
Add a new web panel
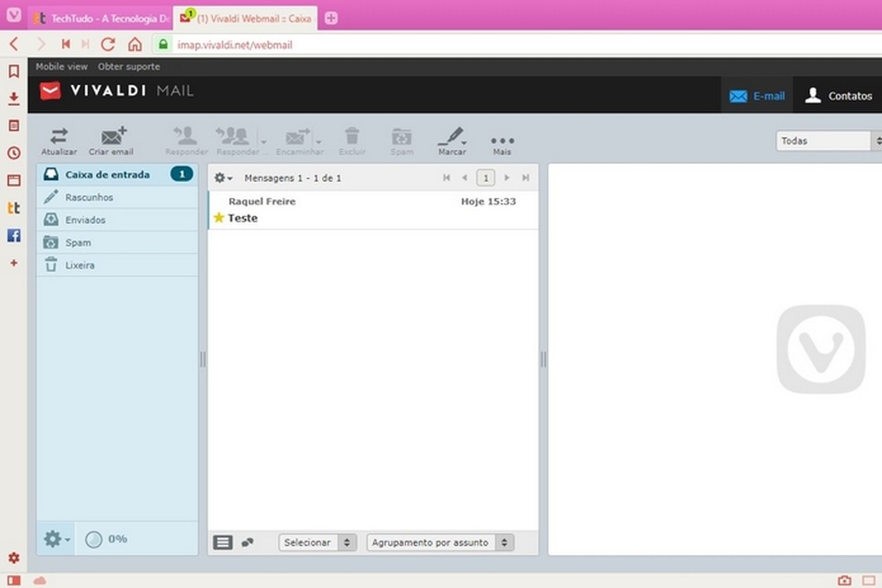pos(13,263)
